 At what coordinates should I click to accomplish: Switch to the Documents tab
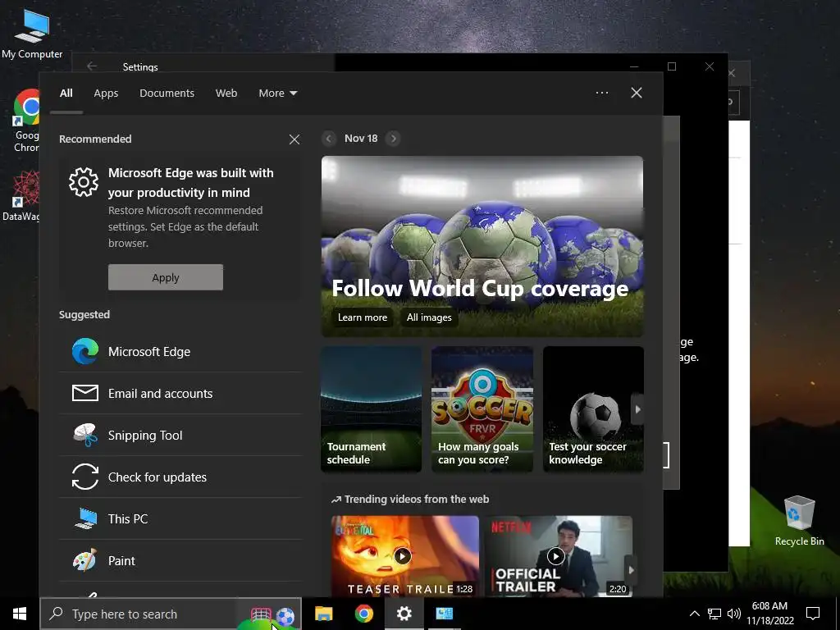(167, 94)
